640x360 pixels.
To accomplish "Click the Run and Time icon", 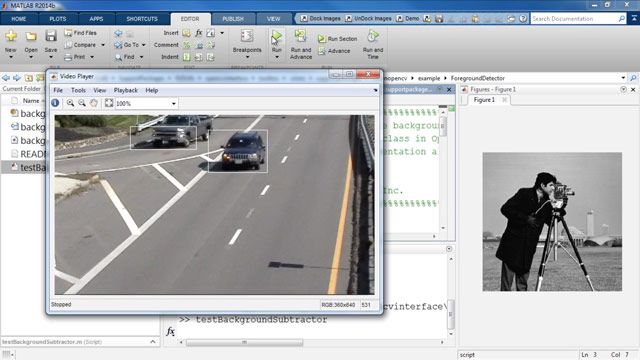I will pos(373,36).
